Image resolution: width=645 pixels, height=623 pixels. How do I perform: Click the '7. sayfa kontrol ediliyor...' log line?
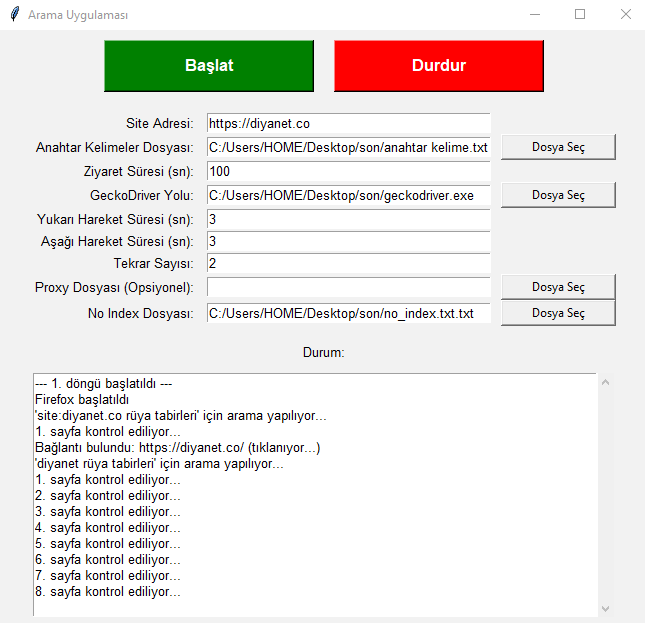point(108,576)
